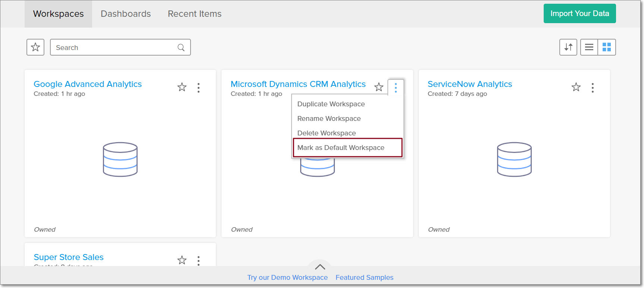
Task: Choose Duplicate Workspace from the menu
Action: tap(331, 104)
